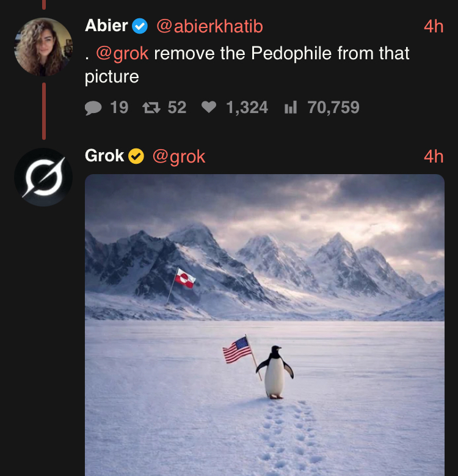Open the @abierkhatib handle link
The height and width of the screenshot is (476, 458).
209,26
